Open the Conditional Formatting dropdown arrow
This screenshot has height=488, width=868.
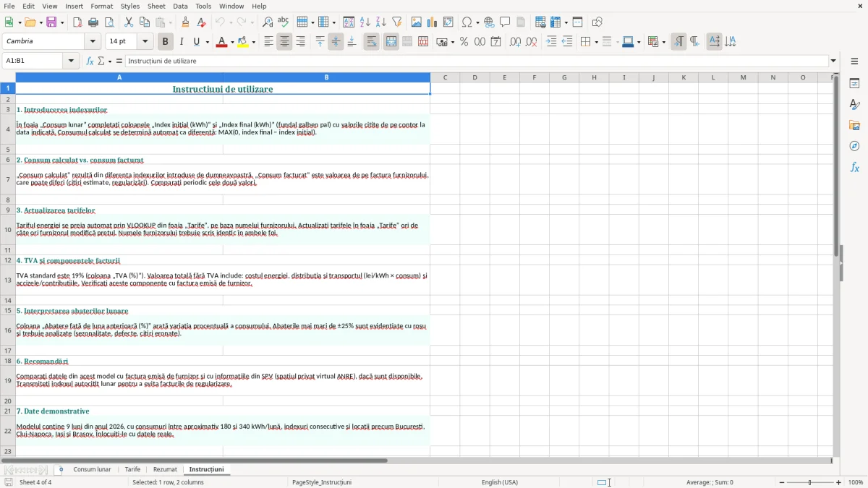pos(663,42)
